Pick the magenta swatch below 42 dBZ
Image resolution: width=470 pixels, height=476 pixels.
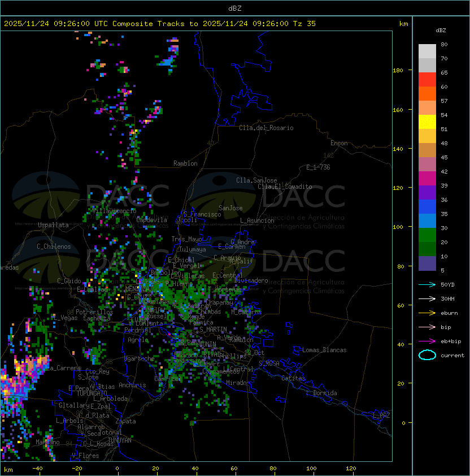tap(427, 179)
